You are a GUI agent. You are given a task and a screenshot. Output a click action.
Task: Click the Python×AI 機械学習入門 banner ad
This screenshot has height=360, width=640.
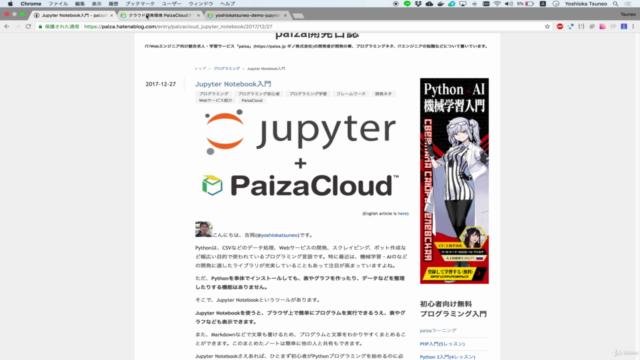pos(454,181)
